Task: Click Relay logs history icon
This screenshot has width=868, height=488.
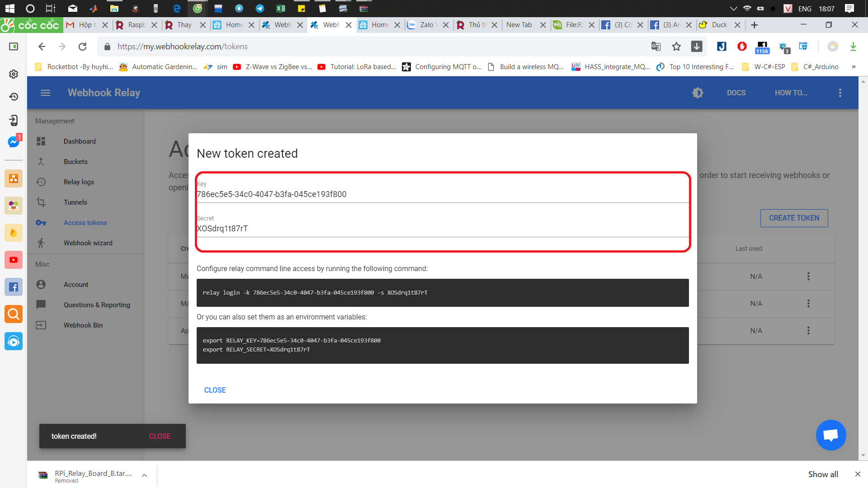Action: coord(41,182)
